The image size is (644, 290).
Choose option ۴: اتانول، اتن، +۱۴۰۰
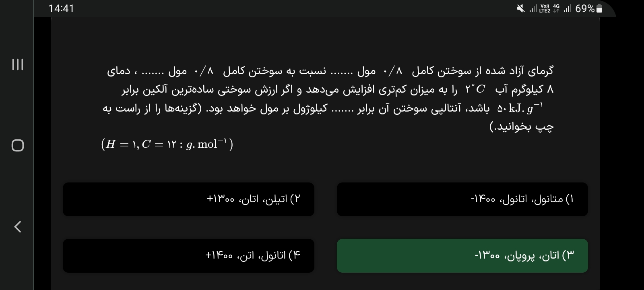(188, 256)
